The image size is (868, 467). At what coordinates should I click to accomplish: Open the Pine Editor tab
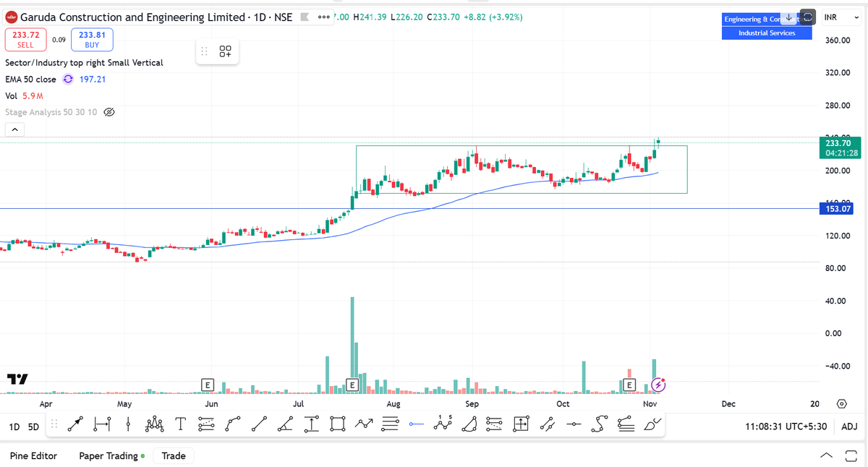point(33,455)
